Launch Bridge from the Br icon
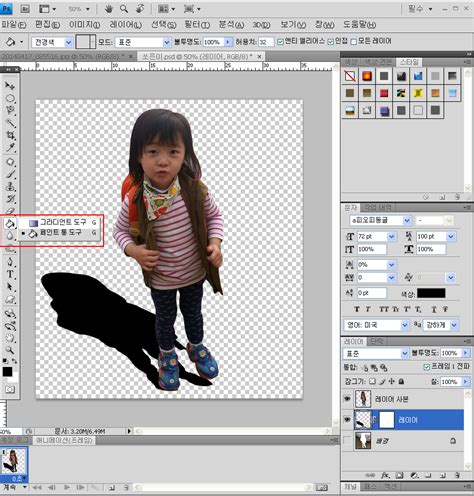 pos(25,9)
